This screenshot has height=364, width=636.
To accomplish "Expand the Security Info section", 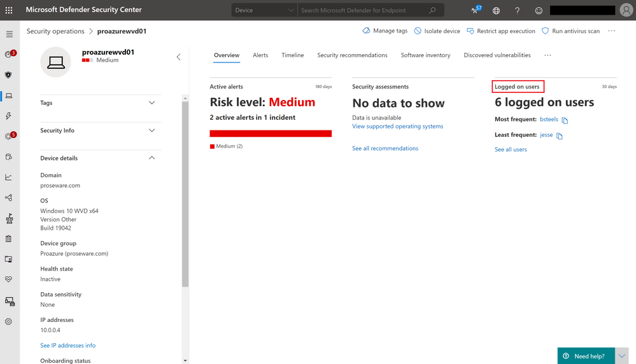I will tap(152, 130).
